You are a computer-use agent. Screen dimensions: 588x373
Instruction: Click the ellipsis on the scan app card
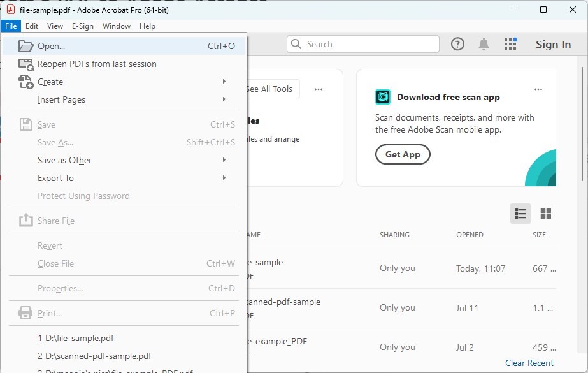point(538,89)
